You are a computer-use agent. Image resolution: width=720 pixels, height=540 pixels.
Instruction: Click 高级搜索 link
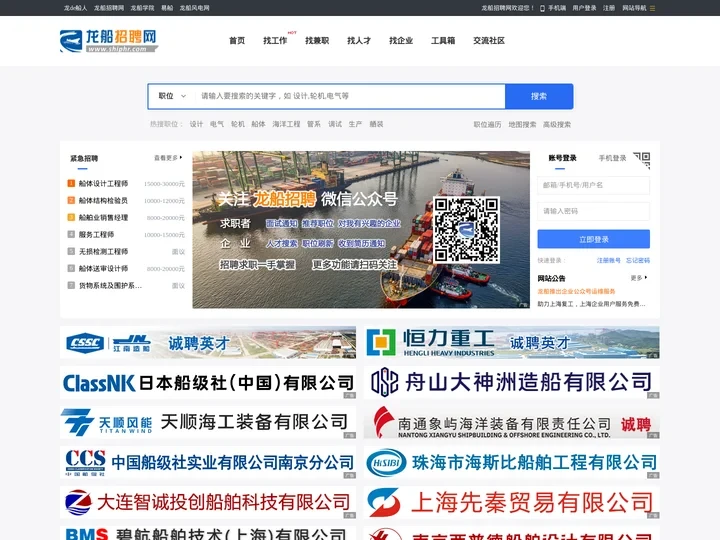click(557, 124)
